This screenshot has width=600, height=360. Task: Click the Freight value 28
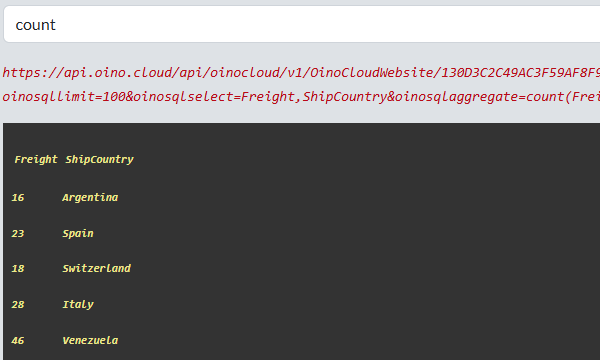18,305
